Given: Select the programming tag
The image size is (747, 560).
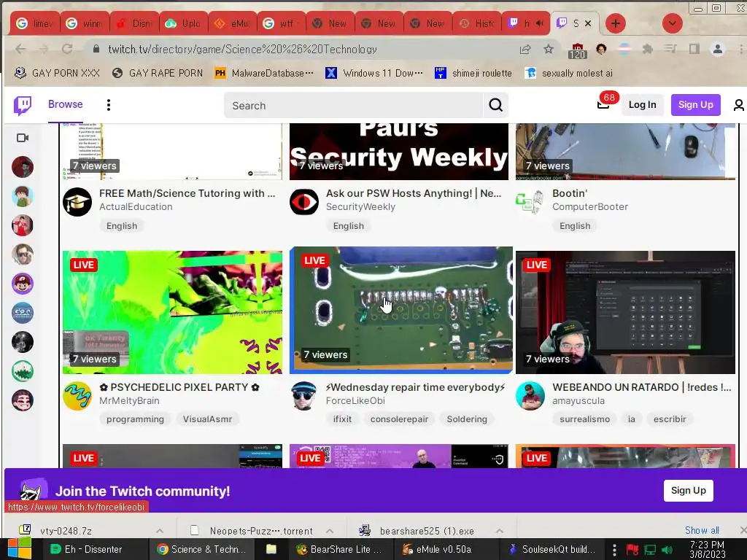Looking at the screenshot, I should pyautogui.click(x=135, y=419).
